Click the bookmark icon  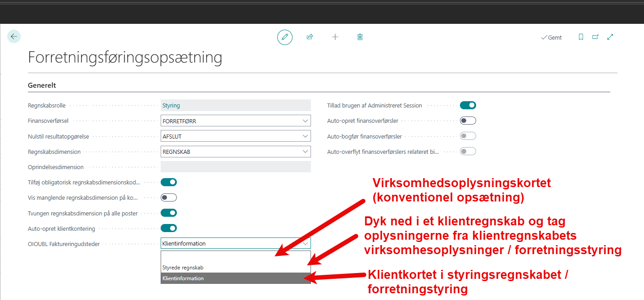581,37
